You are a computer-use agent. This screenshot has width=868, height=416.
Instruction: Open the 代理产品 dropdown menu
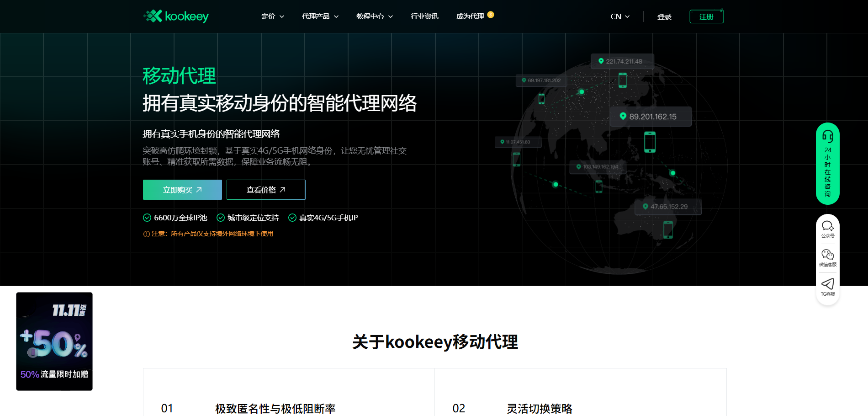point(319,16)
